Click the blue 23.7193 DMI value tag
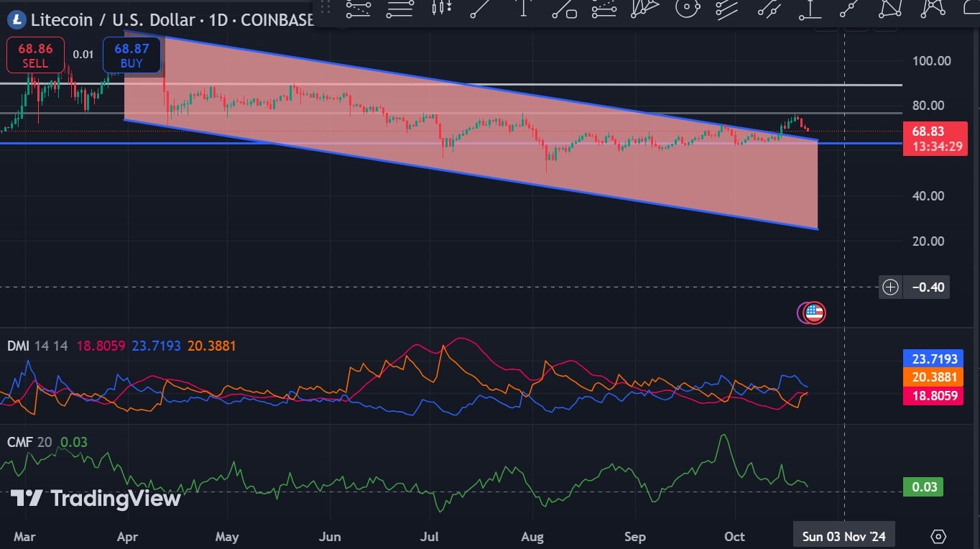This screenshot has height=549, width=980. (934, 358)
